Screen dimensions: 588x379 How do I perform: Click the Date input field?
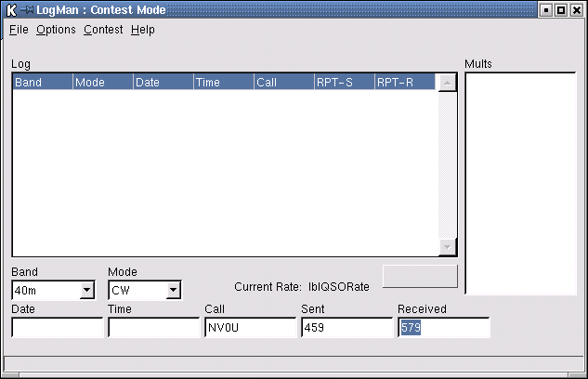pos(57,328)
